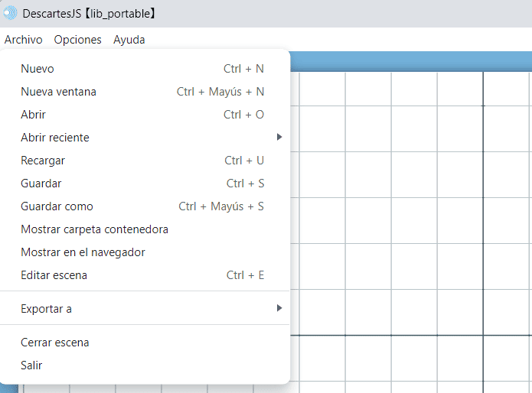Open the Archivo menu
Viewport: 532px width, 393px height.
pyautogui.click(x=24, y=40)
